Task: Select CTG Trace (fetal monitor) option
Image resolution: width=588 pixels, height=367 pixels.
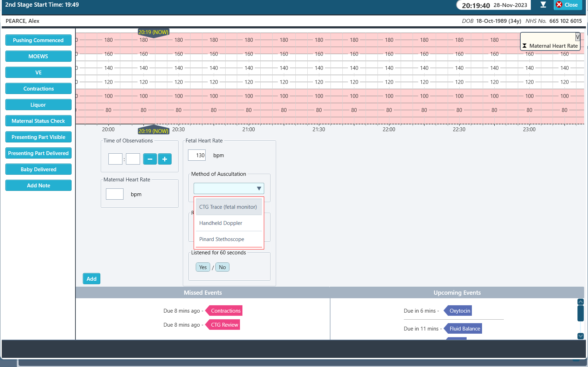Action: pos(229,207)
